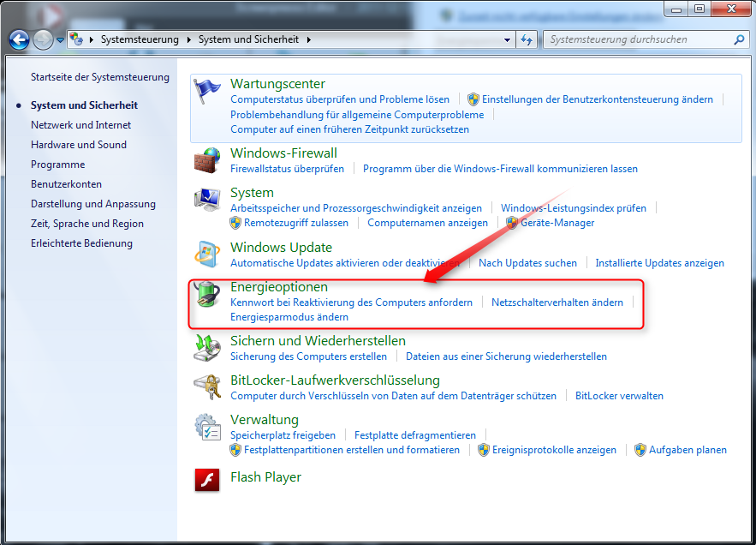This screenshot has height=545, width=756.
Task: Click Energiesparmodus ändern
Action: click(x=289, y=317)
